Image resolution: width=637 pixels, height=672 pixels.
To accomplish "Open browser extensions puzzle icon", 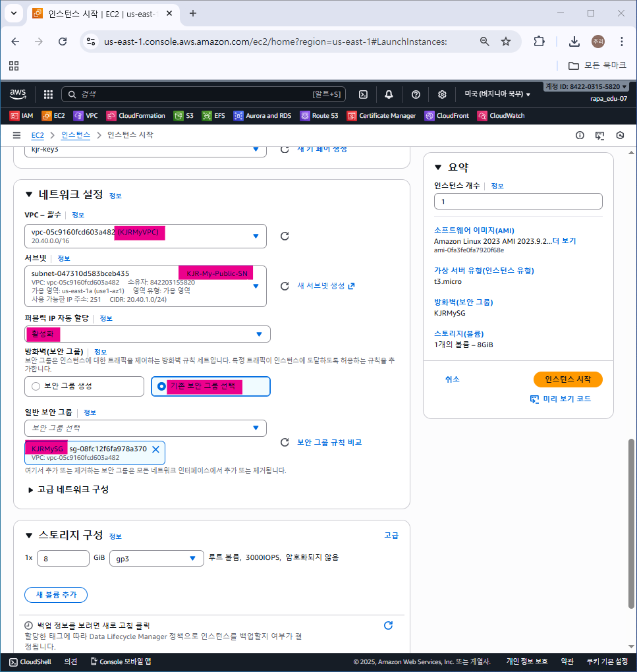I will click(539, 42).
